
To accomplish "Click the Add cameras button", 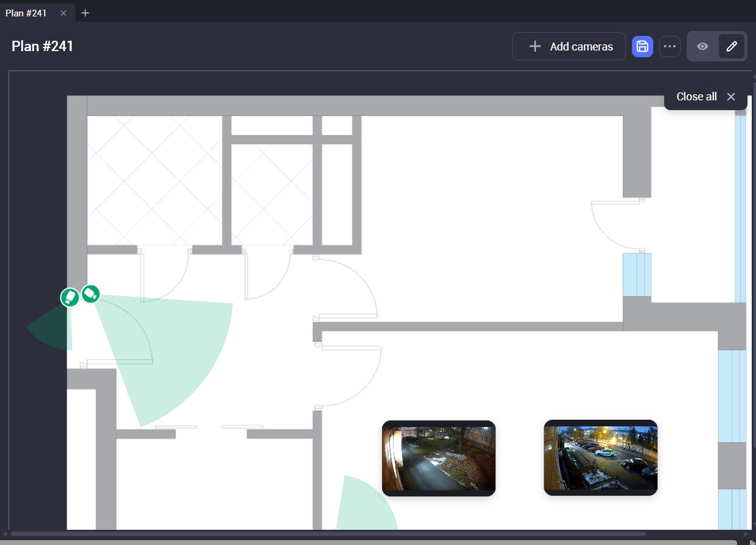I will 569,46.
